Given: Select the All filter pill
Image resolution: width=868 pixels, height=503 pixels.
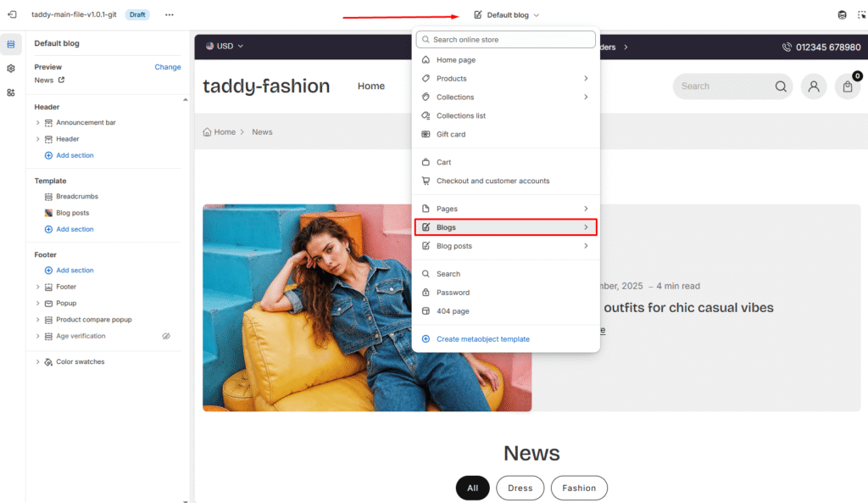Looking at the screenshot, I should [472, 488].
